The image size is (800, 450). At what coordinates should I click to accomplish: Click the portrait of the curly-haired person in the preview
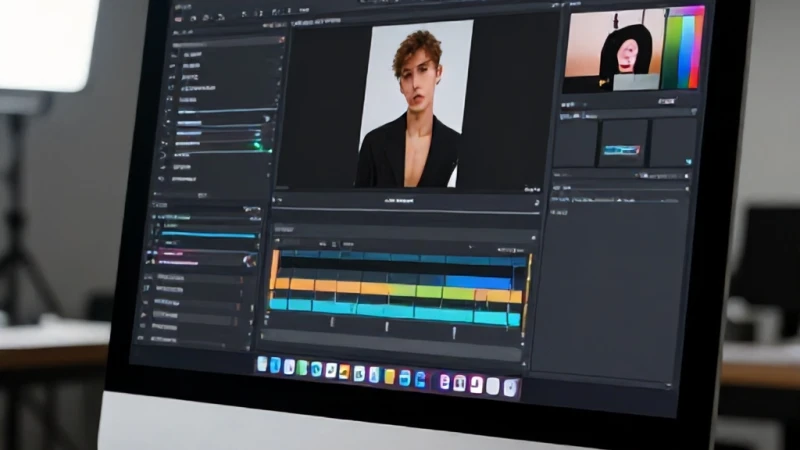(416, 105)
